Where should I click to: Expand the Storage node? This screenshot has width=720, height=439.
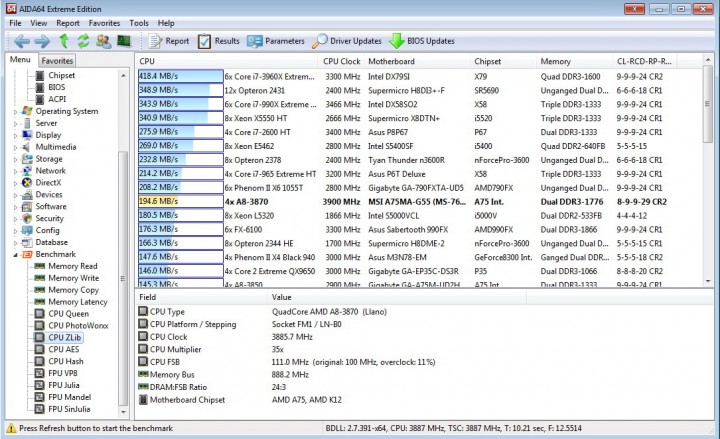tap(15, 159)
